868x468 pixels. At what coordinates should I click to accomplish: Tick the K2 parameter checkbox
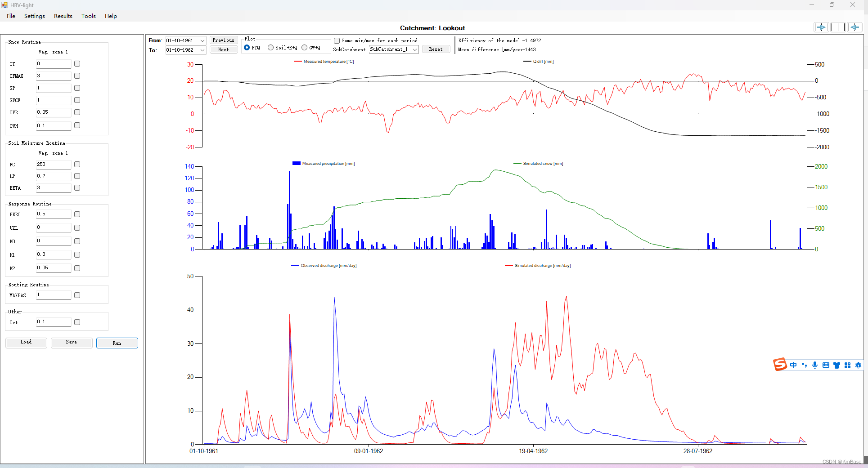[77, 268]
